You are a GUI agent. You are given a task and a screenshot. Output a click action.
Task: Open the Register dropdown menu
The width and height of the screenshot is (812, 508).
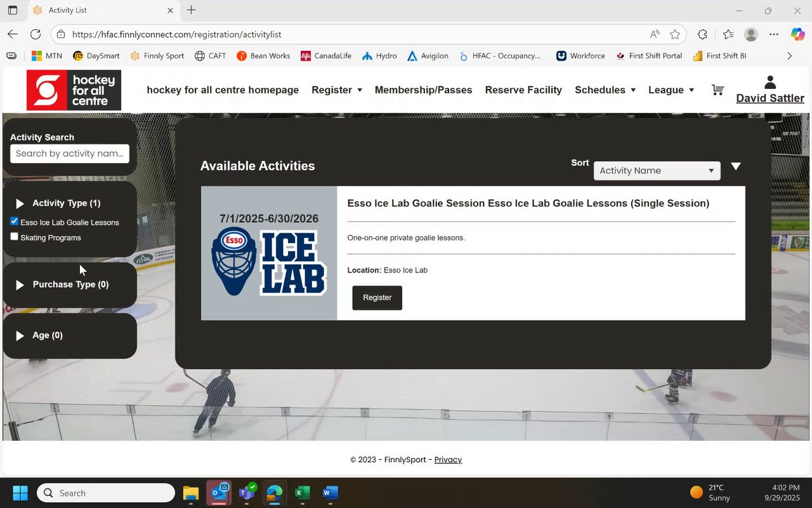pyautogui.click(x=337, y=90)
